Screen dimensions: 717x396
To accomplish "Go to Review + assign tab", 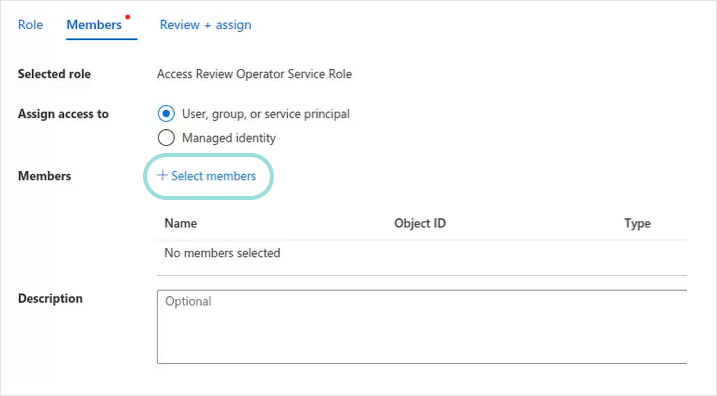I will coord(205,25).
